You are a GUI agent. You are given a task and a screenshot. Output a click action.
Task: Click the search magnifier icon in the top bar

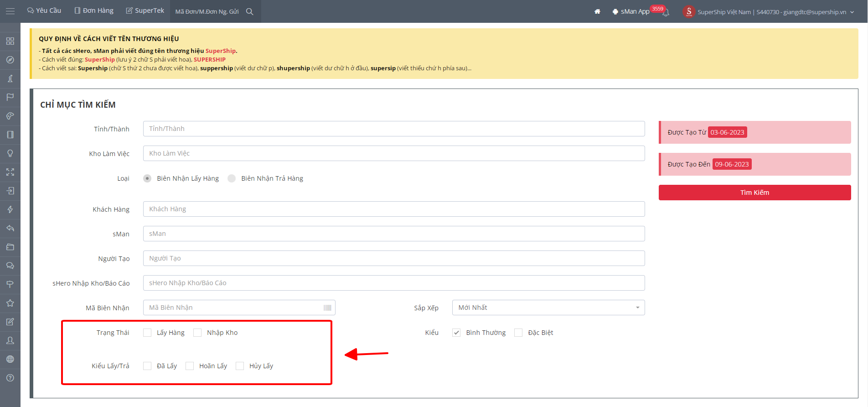250,11
